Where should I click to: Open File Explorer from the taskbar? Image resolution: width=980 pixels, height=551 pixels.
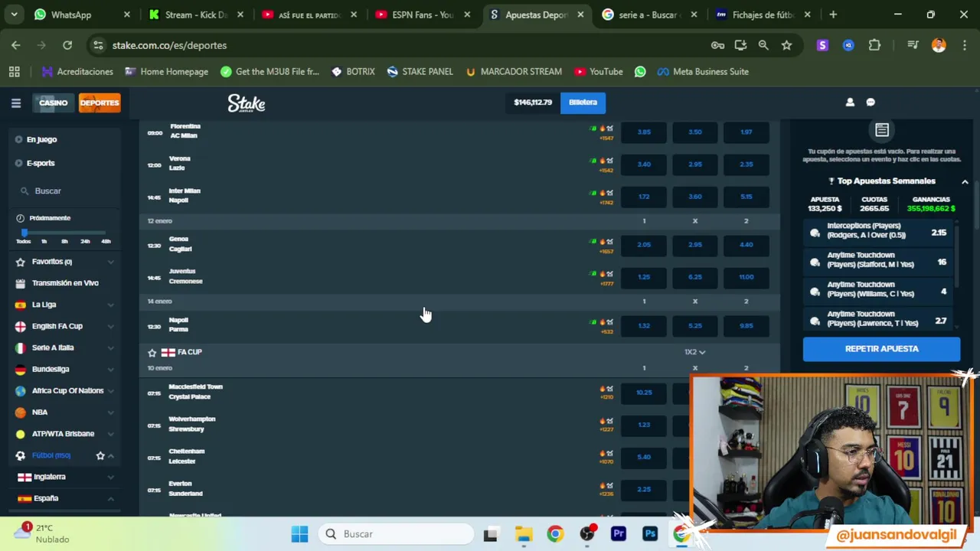click(x=523, y=534)
